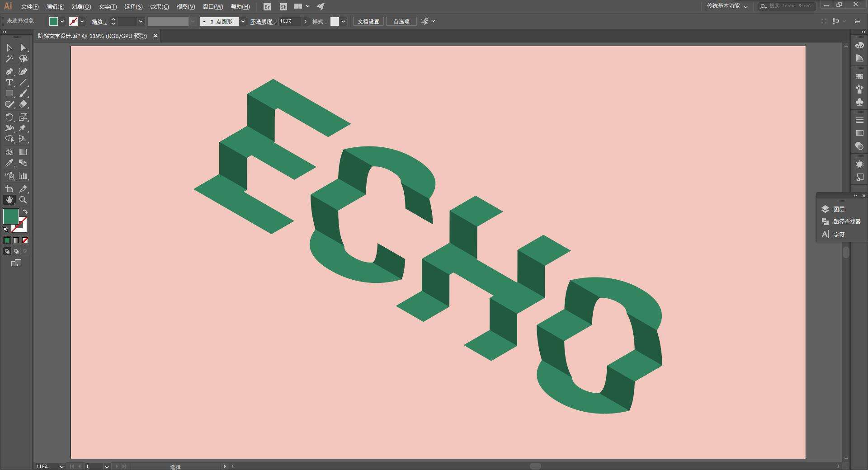The height and width of the screenshot is (470, 868).
Task: Open the zoom level dropdown
Action: 61,466
